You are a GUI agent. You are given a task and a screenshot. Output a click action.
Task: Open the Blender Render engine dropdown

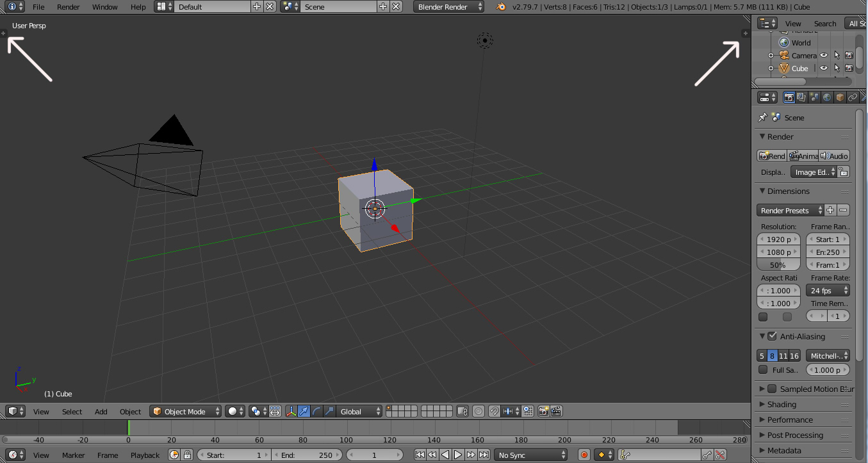coord(449,6)
